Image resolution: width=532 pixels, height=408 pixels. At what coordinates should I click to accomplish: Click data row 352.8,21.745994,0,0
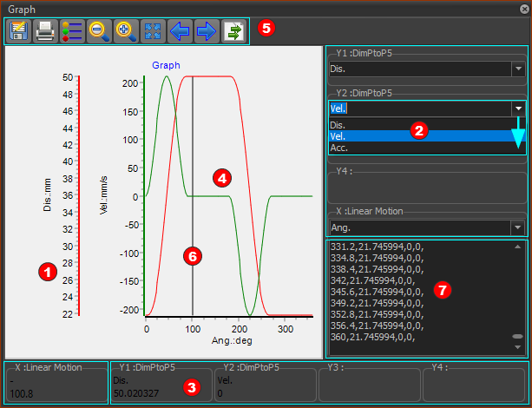point(377,314)
